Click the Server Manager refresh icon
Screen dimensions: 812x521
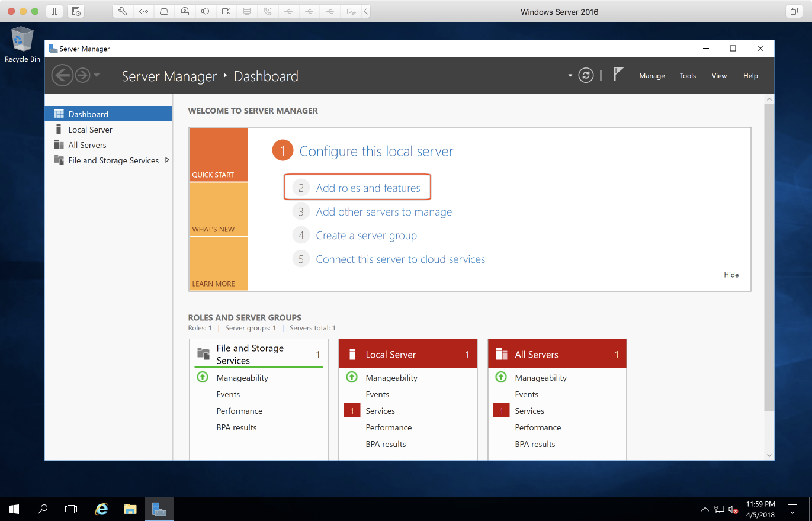coord(586,75)
